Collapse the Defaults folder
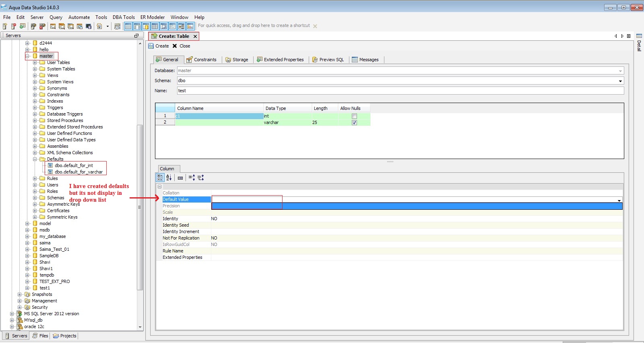The height and width of the screenshot is (343, 644). tap(35, 159)
